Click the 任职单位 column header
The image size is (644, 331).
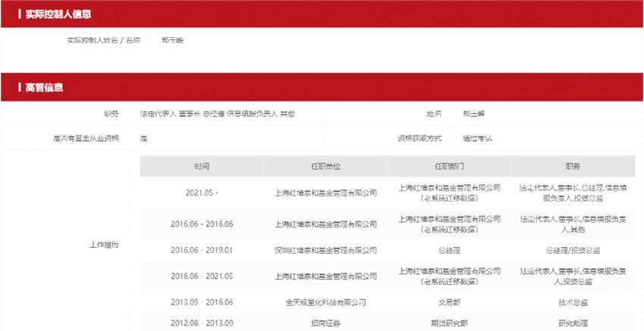coord(326,167)
